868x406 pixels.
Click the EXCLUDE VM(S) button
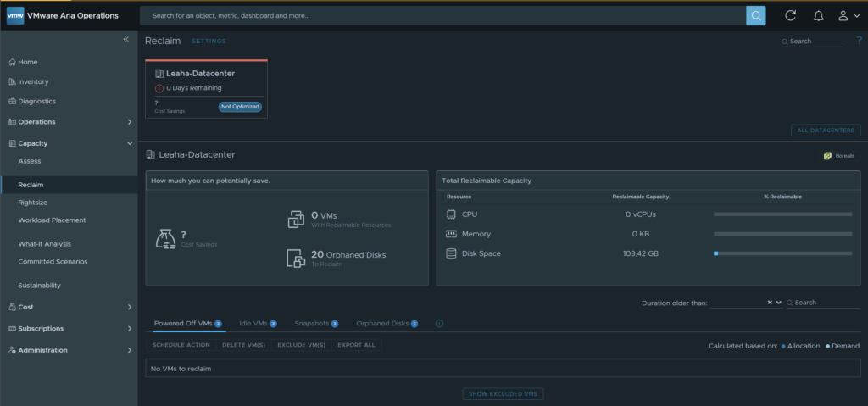pyautogui.click(x=302, y=345)
